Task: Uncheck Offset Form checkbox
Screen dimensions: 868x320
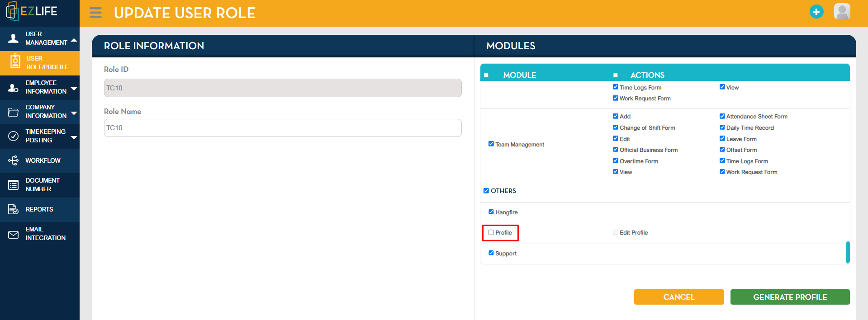Action: coord(722,150)
